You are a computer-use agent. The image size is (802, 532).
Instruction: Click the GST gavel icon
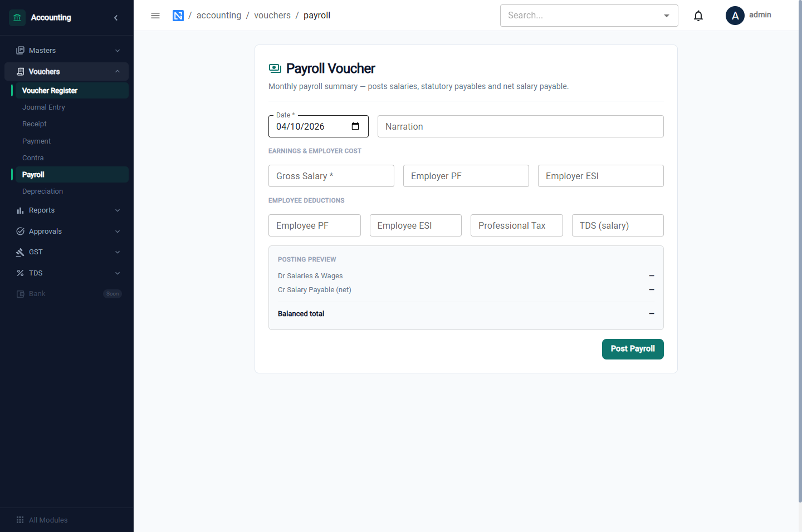21,252
